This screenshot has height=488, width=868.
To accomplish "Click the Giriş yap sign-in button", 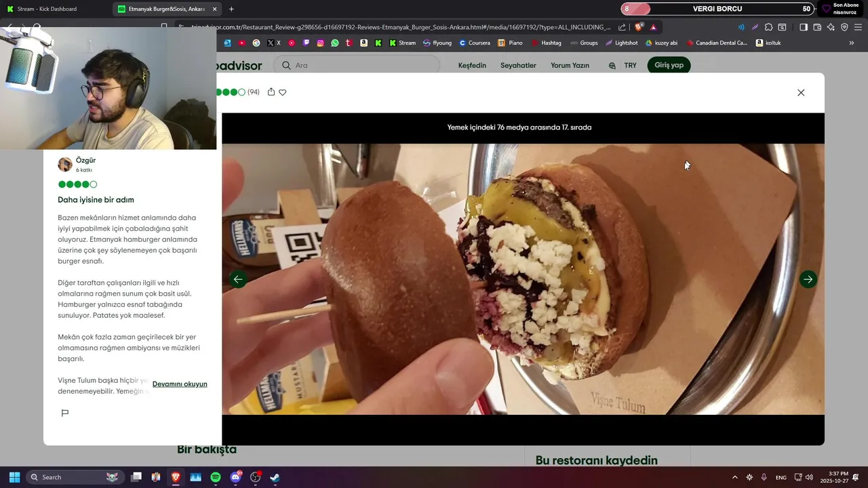I will click(669, 65).
